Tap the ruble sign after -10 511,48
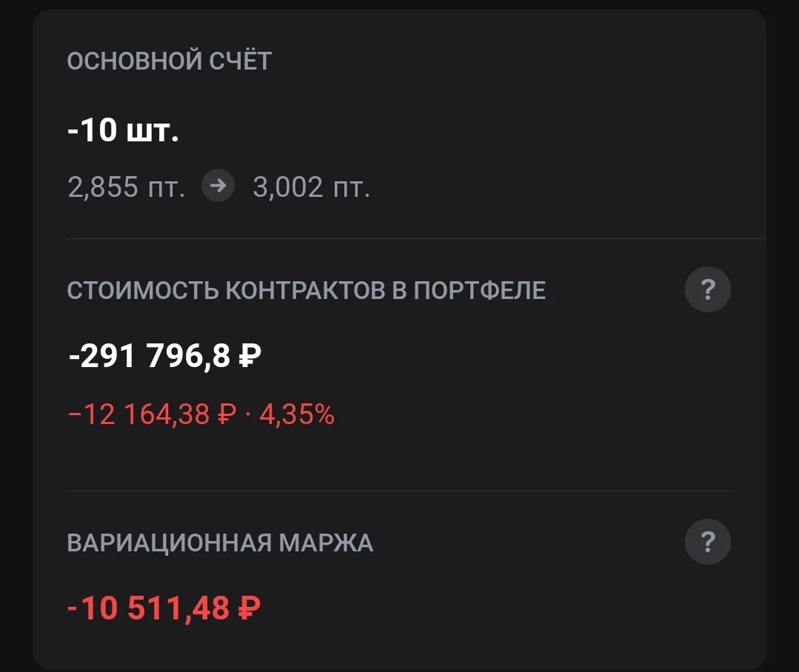Screen dimensions: 799x672 click(249, 608)
